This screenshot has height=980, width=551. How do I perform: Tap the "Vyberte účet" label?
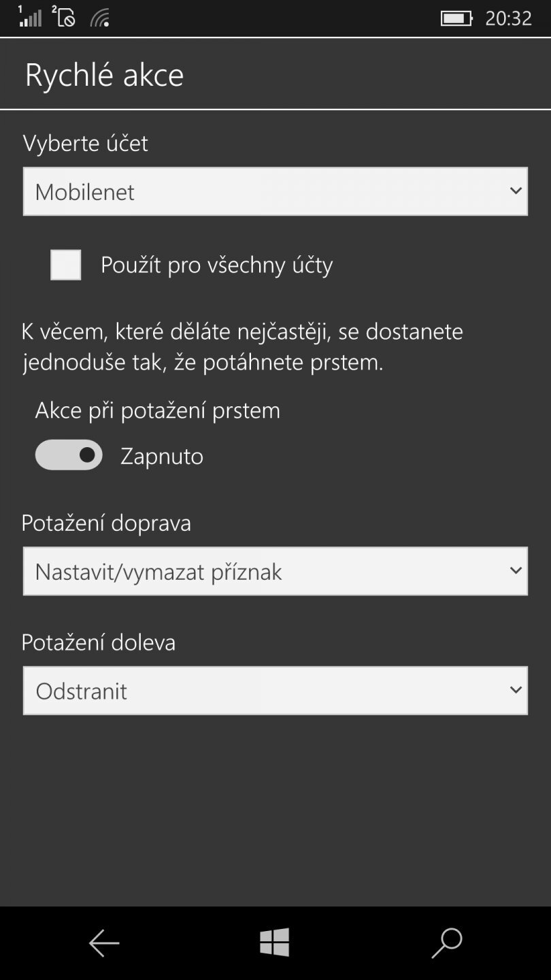tap(86, 144)
